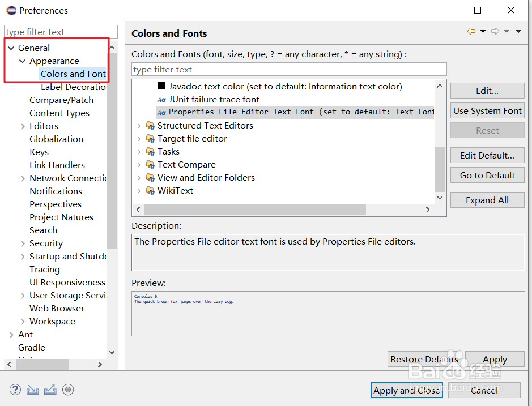Screen dimensions: 532x406
Task: Select Web Browser preference page
Action: tap(57, 309)
